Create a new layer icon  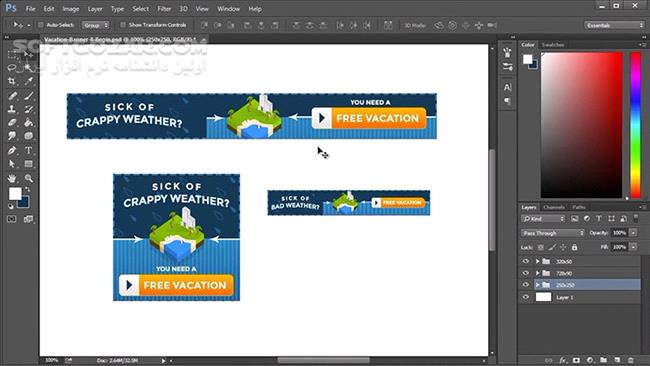point(617,360)
